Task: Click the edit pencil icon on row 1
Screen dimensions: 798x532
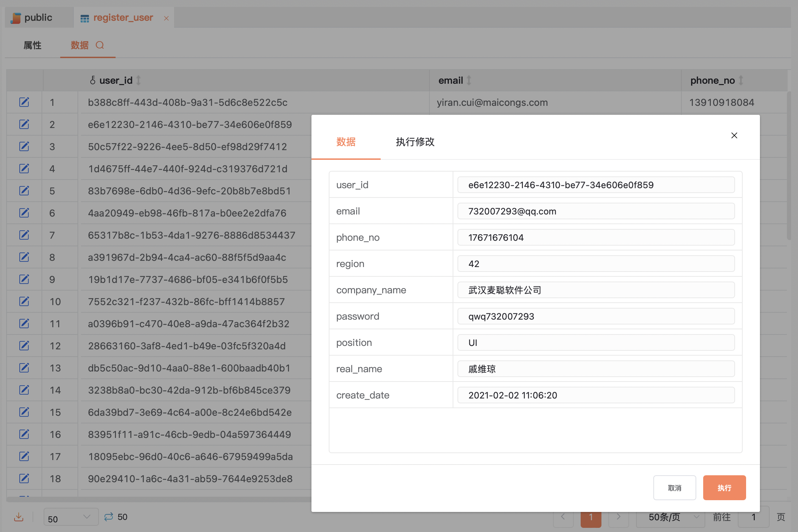Action: [x=24, y=102]
